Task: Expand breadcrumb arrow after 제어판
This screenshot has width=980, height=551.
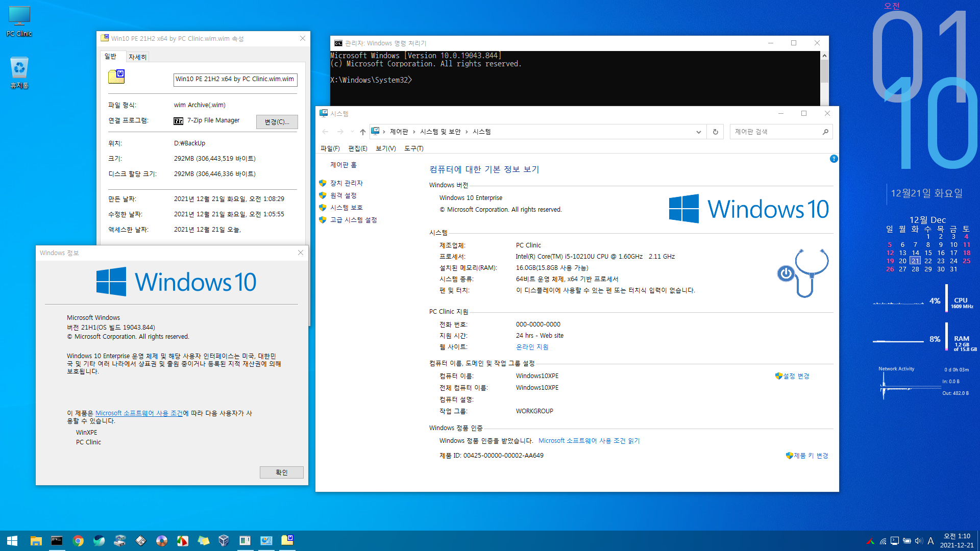Action: coord(414,132)
